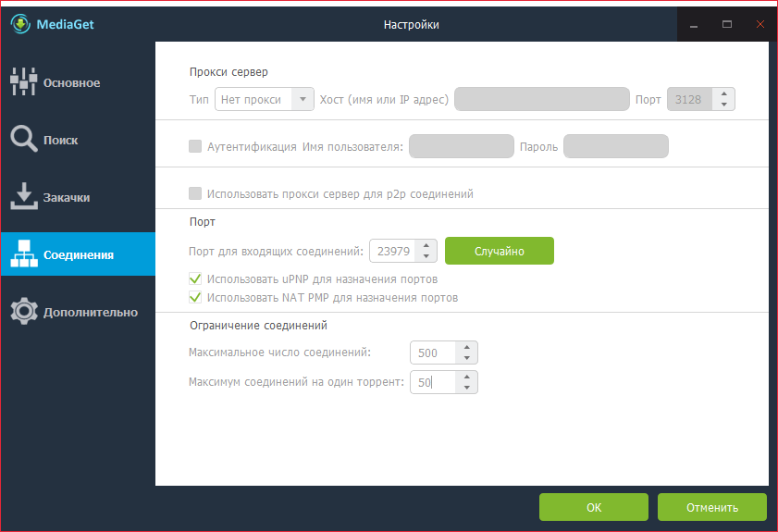Open the Дополнительно gear icon
The width and height of the screenshot is (778, 532).
pos(24,311)
